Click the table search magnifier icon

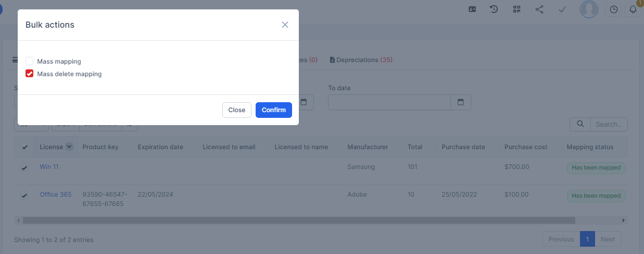580,124
